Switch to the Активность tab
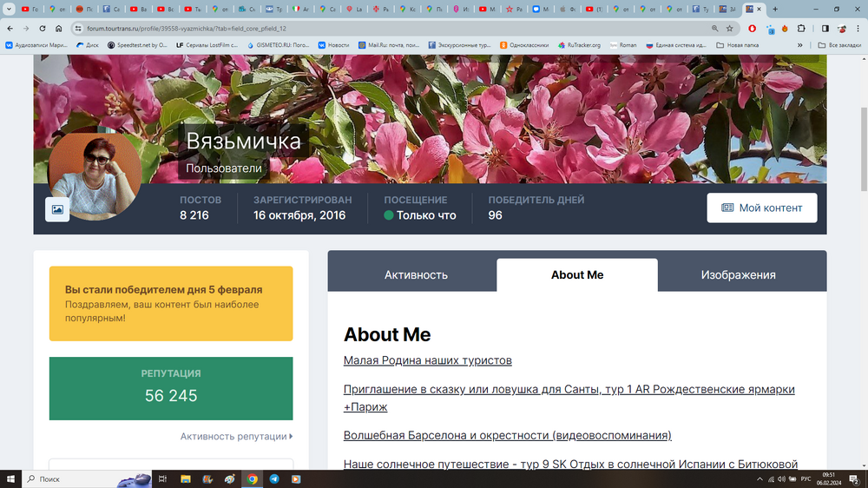868x488 pixels. [416, 274]
